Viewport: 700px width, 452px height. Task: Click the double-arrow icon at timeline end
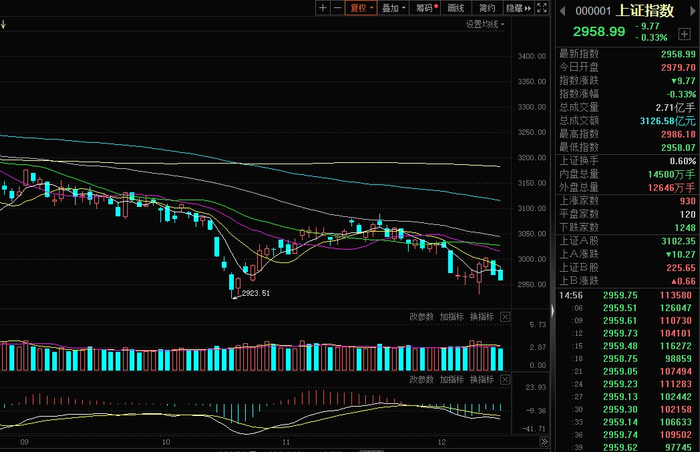544,442
